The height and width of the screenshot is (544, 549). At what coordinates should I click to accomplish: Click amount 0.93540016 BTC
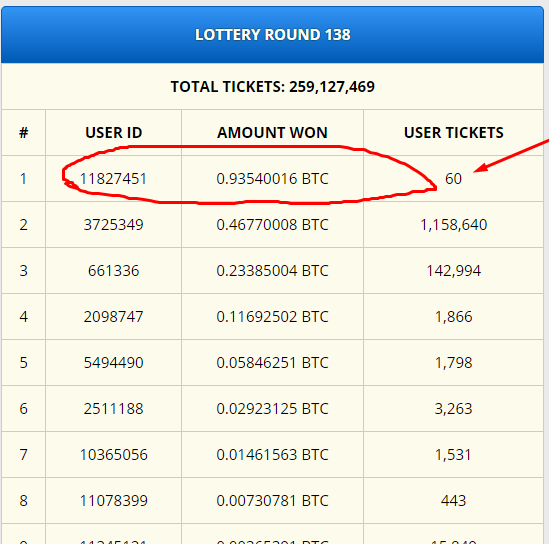(272, 179)
